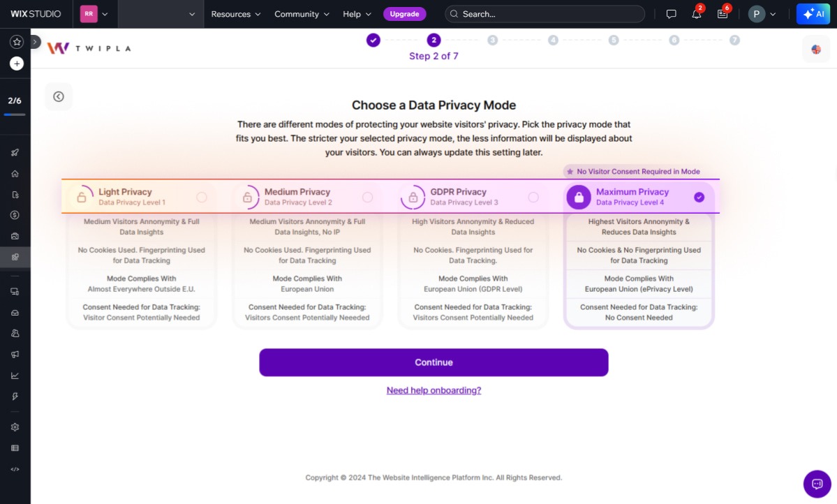
Task: Open the profile account dropdown
Action: click(x=762, y=14)
